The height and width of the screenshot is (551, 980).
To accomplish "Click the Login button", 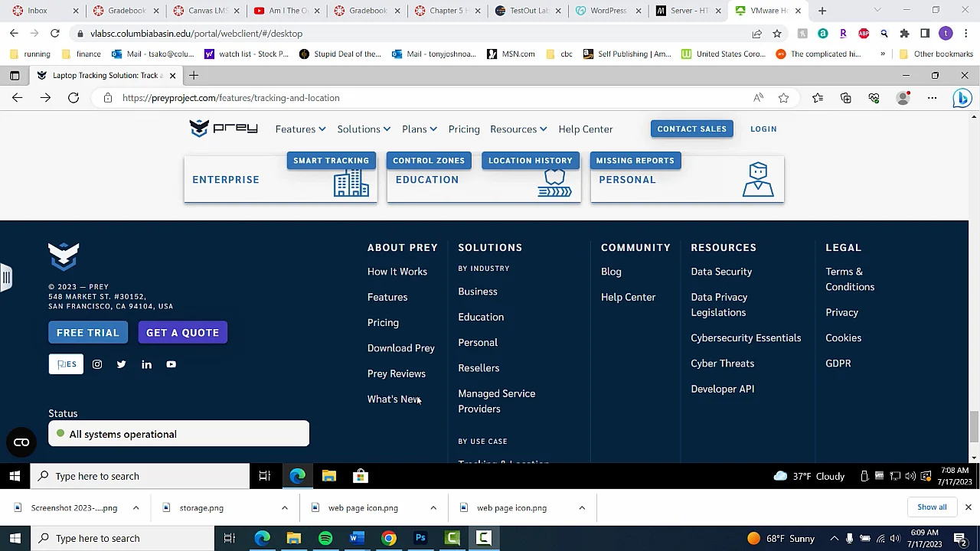I will point(763,129).
